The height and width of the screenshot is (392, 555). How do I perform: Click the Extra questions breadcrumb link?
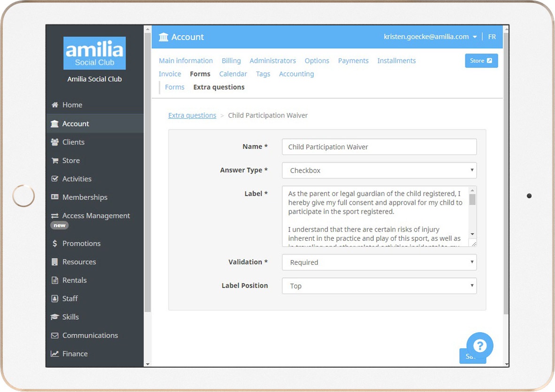pos(192,115)
